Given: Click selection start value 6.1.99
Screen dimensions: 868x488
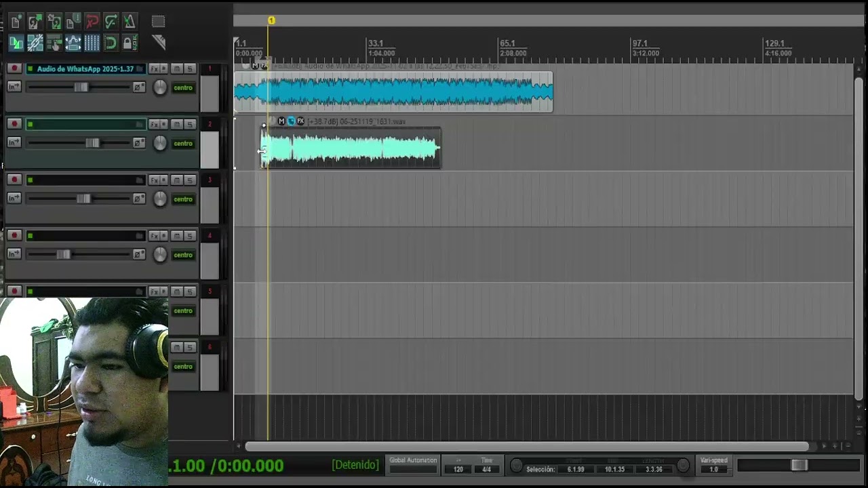Looking at the screenshot, I should [576, 469].
